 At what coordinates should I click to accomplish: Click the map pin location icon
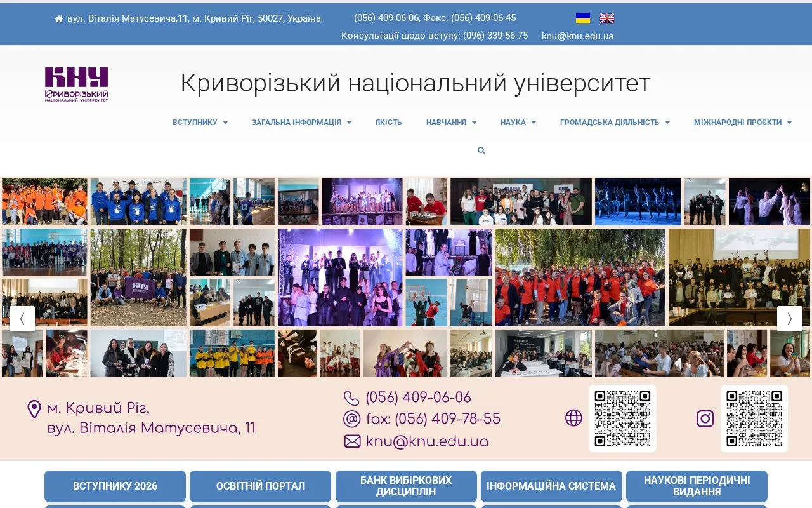click(x=34, y=409)
